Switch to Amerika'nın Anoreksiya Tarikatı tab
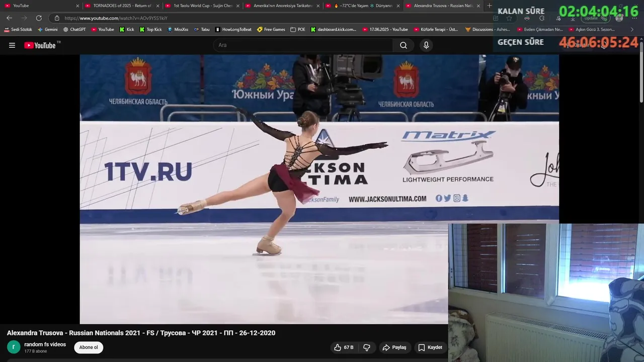This screenshot has width=644, height=362. [282, 6]
